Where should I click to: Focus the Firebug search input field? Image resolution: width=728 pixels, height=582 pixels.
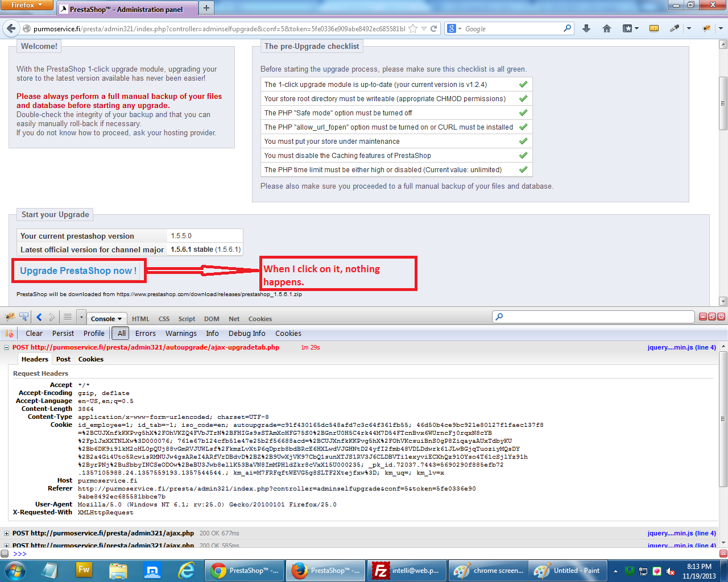(594, 317)
